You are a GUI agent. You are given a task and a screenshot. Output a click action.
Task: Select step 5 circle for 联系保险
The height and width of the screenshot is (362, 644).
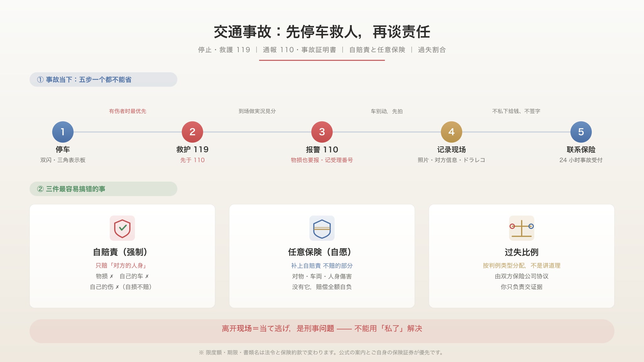(x=581, y=132)
